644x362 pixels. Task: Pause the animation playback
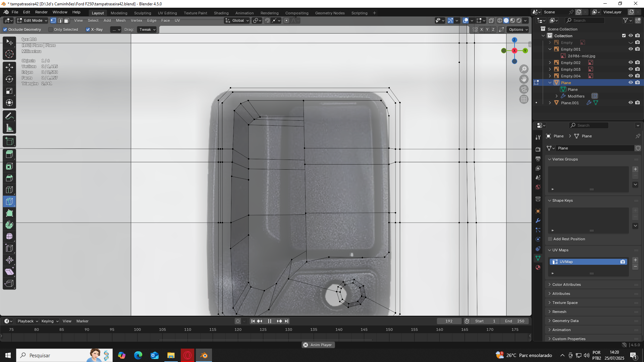[269, 321]
